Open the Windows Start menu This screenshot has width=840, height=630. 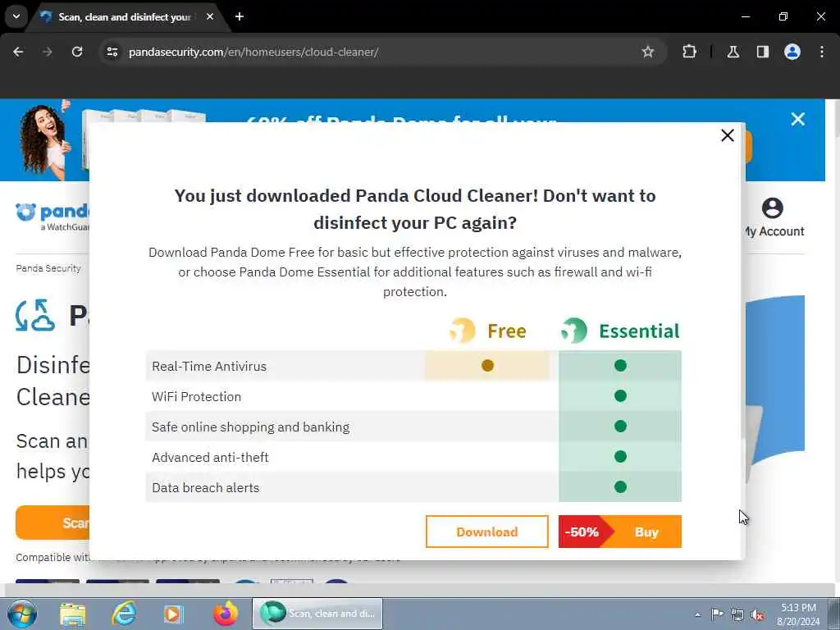pyautogui.click(x=21, y=614)
